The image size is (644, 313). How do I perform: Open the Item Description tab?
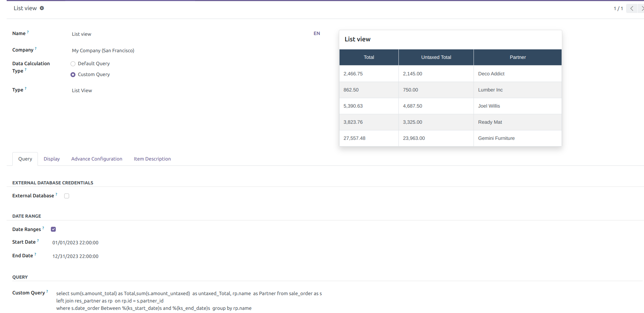[152, 159]
